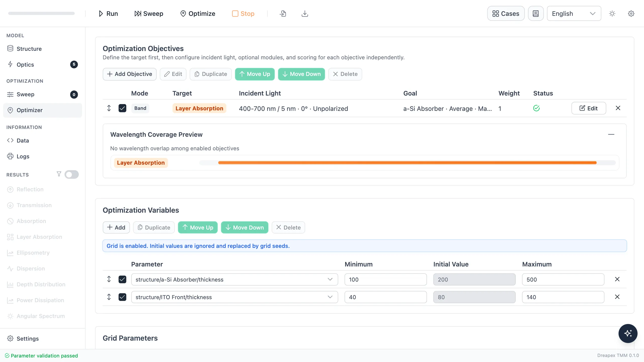Uncheck the Band objective checkbox

point(122,108)
